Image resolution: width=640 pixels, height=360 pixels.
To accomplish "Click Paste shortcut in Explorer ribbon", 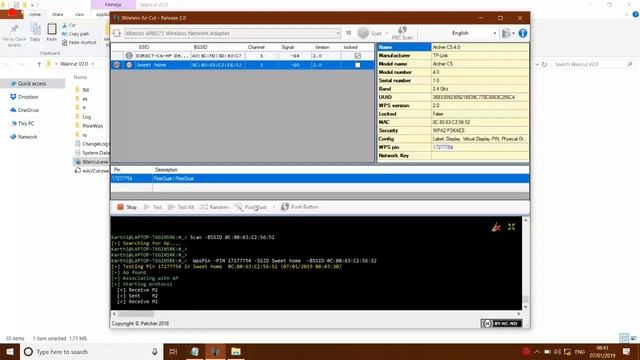I will 80,42.
